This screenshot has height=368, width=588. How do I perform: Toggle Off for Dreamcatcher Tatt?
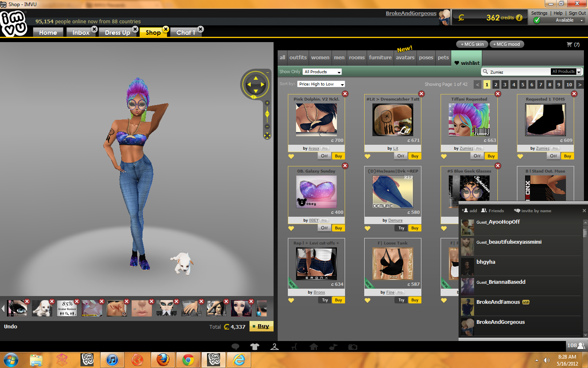[x=401, y=156]
